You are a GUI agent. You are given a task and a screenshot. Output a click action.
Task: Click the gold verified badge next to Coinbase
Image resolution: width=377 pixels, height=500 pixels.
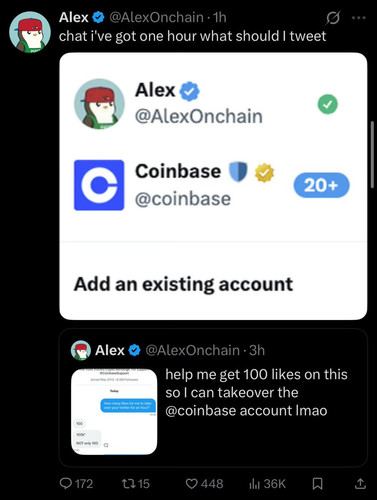(264, 173)
